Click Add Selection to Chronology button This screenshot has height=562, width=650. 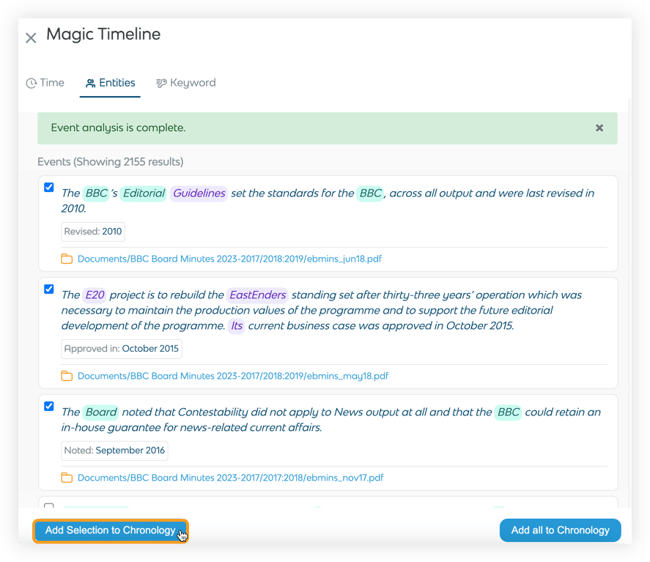point(110,531)
